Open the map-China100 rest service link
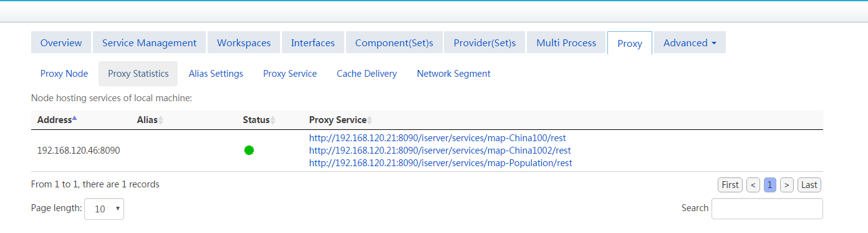 coord(437,138)
